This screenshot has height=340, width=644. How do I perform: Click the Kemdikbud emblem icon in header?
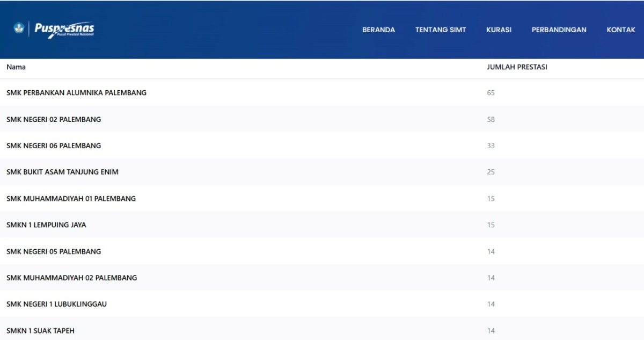pyautogui.click(x=19, y=28)
